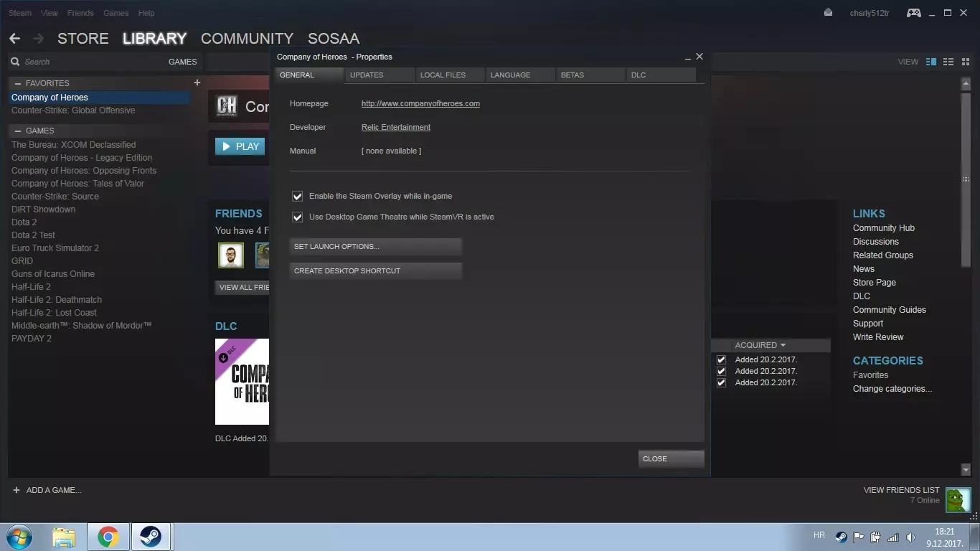This screenshot has height=551, width=980.
Task: Uncheck Use Desktop Game Theatre checkbox
Action: click(x=297, y=217)
